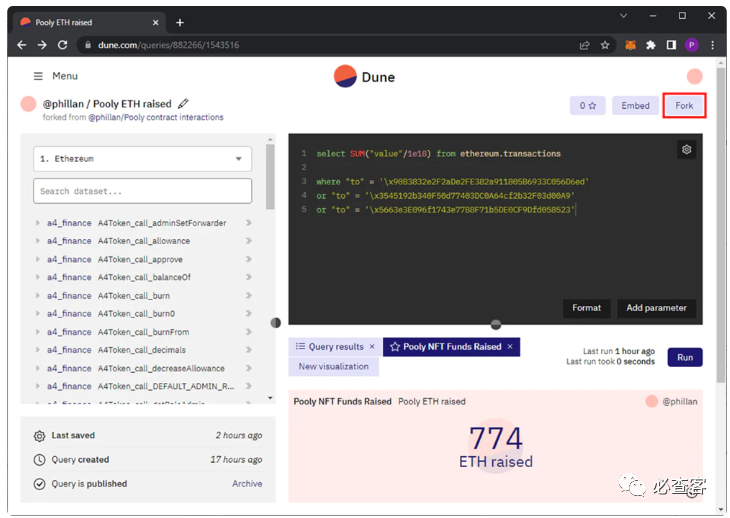Open MetaMask fox extension
Viewport: 730px width, 518px height.
coord(630,45)
